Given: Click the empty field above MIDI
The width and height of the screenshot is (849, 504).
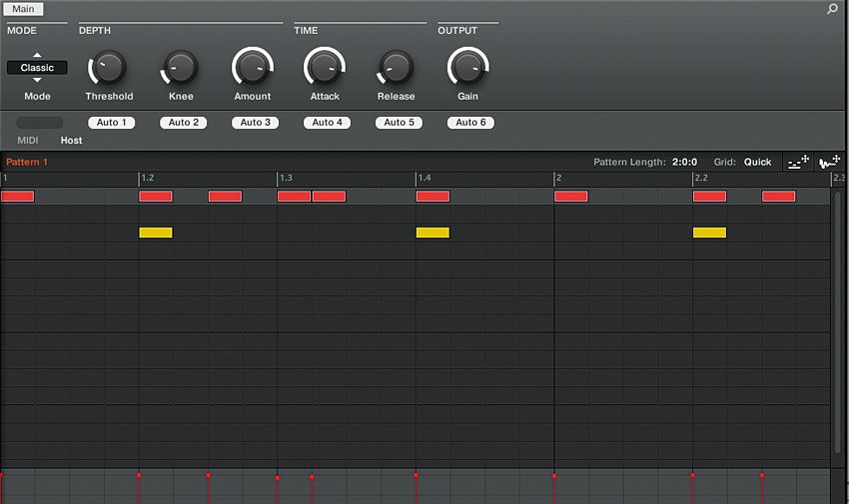Looking at the screenshot, I should (40, 122).
